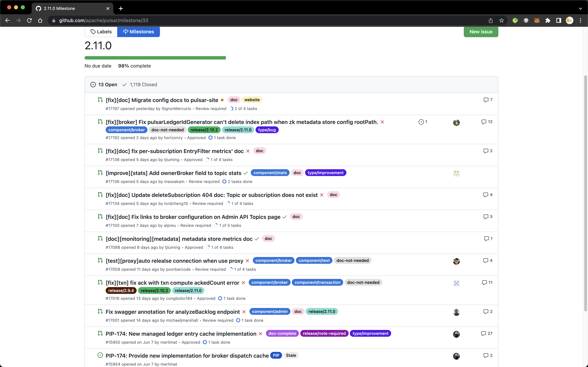Open 4 comments on auto release connection PR
The width and height of the screenshot is (588, 367).
488,260
